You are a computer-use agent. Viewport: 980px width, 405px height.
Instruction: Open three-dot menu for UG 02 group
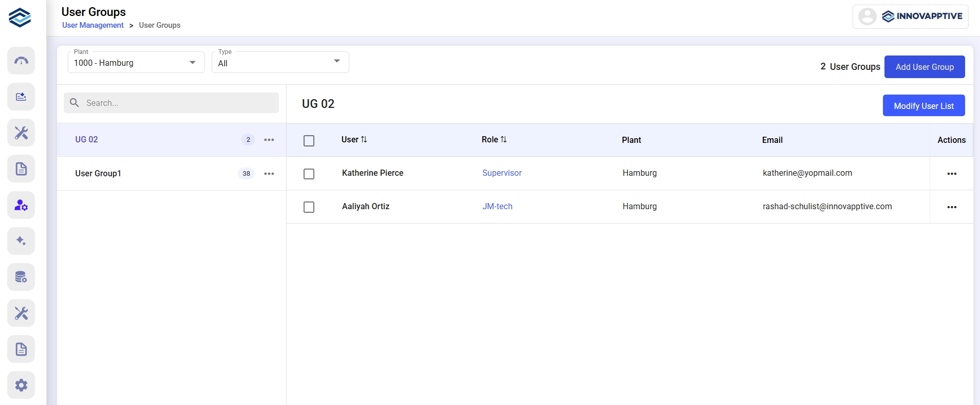coord(269,140)
